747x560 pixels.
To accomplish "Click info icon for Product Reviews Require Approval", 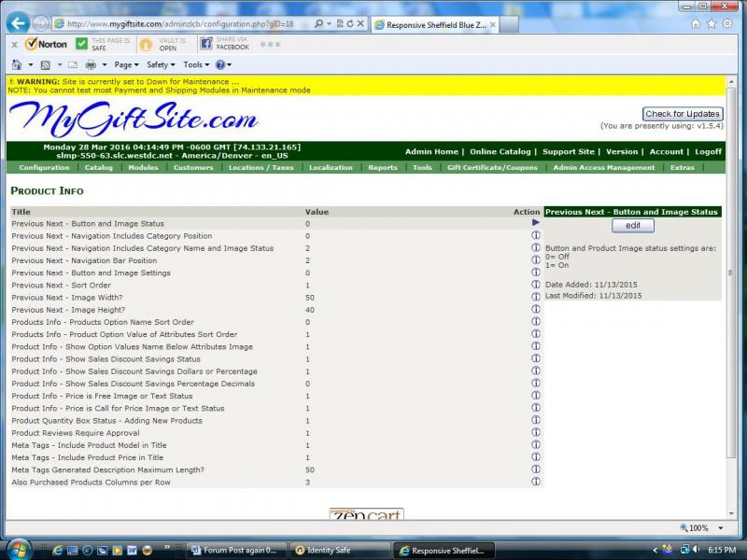I will [x=536, y=432].
